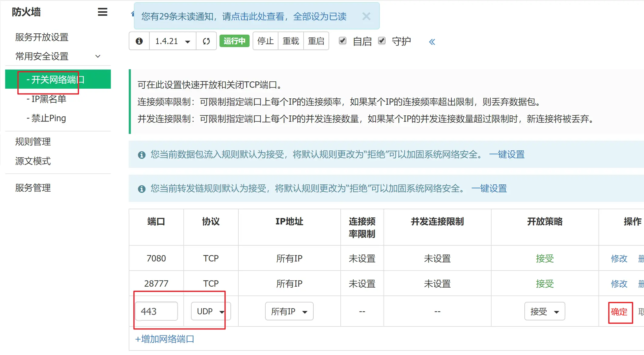Open the version dropdown showing 1.4.21

172,41
